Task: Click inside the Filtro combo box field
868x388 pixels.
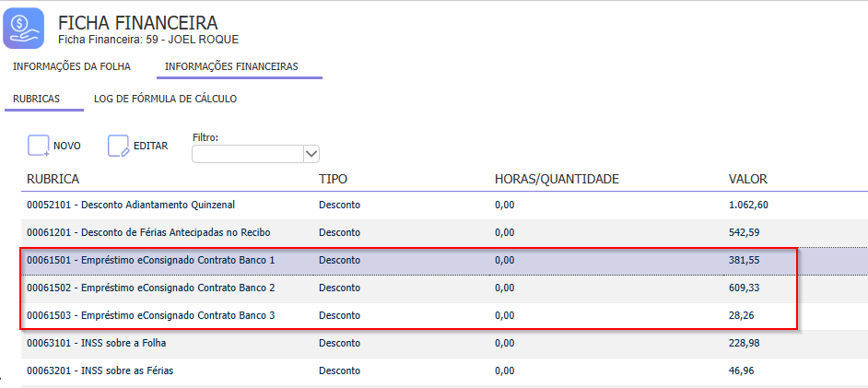Action: tap(248, 154)
